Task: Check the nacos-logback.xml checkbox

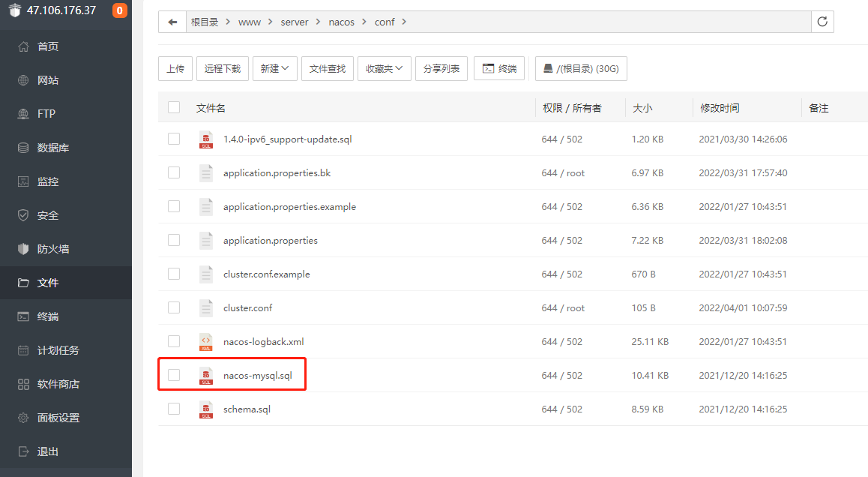Action: pyautogui.click(x=174, y=342)
